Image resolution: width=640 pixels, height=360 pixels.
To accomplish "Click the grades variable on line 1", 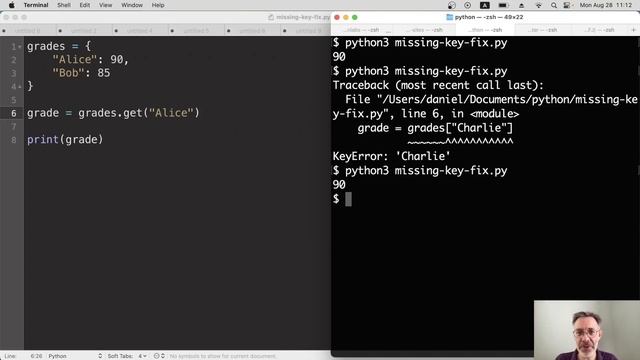I will pyautogui.click(x=46, y=46).
